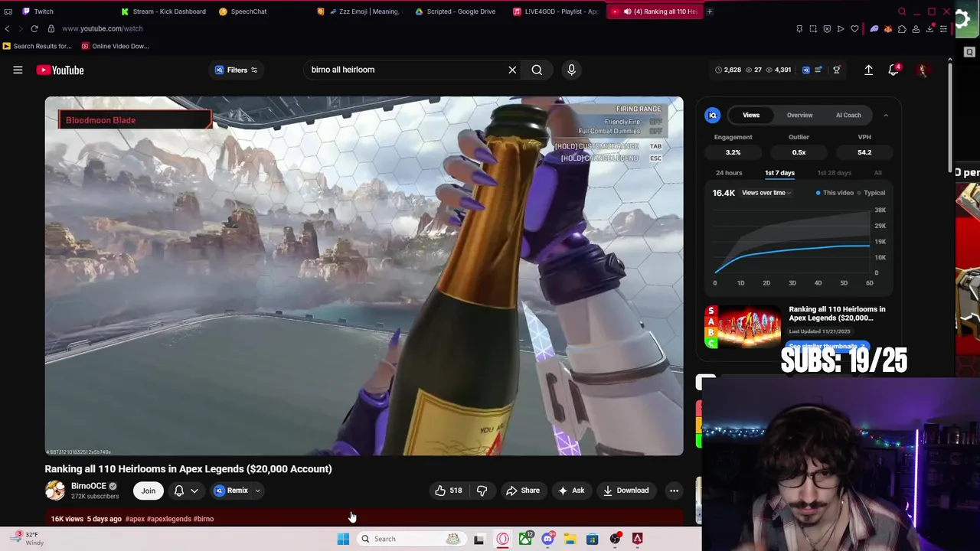The width and height of the screenshot is (980, 551).
Task: Open the browser tab search magnifier
Action: coord(902,11)
